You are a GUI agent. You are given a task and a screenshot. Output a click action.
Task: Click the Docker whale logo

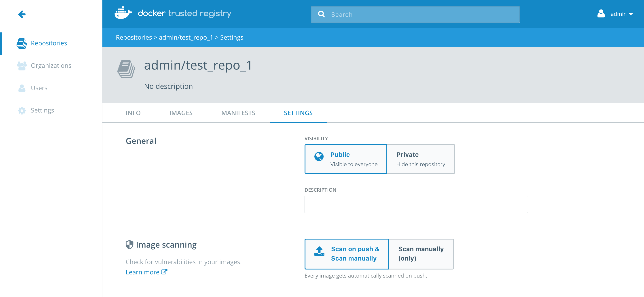coord(123,13)
